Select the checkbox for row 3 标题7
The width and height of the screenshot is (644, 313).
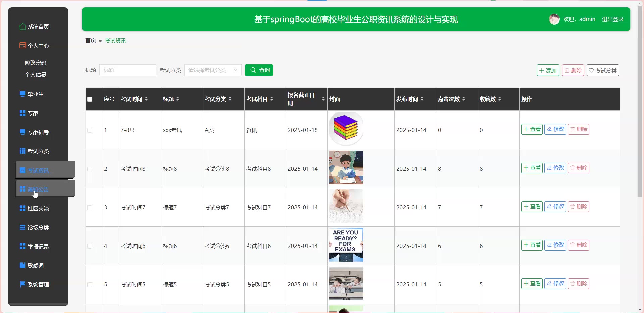click(x=90, y=208)
